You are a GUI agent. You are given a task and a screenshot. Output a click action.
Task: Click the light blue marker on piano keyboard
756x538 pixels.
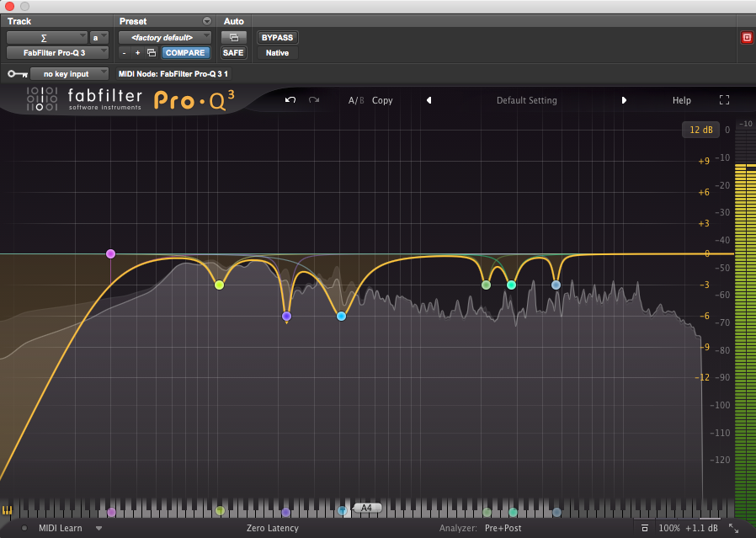343,510
